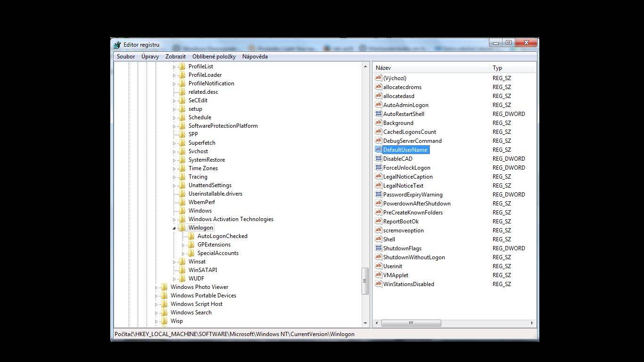The image size is (644, 362).
Task: Click the string icon of AutoAdminLogon
Action: tap(378, 105)
